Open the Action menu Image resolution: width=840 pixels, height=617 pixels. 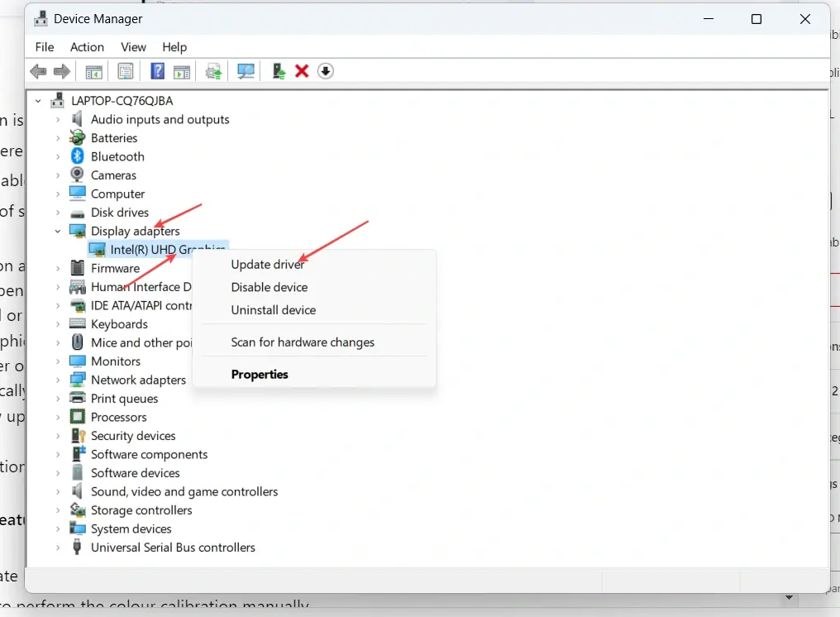87,47
